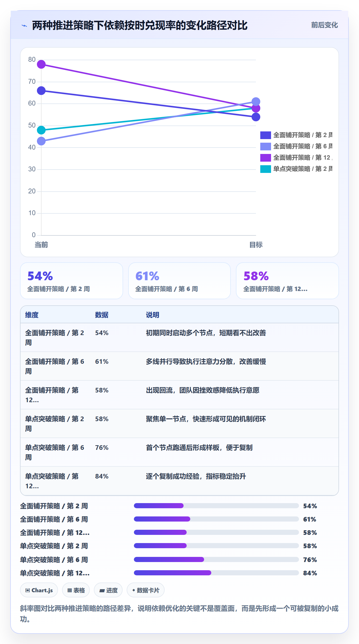This screenshot has height=644, width=359.
Task: Click the dark blue data point at 66 on 当前
Action: tap(41, 91)
